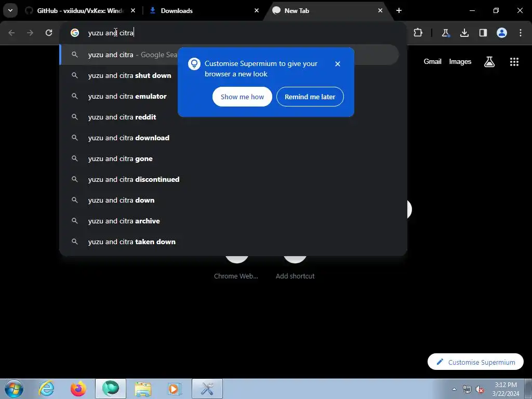Open the downloads toolbar icon

tap(464, 33)
